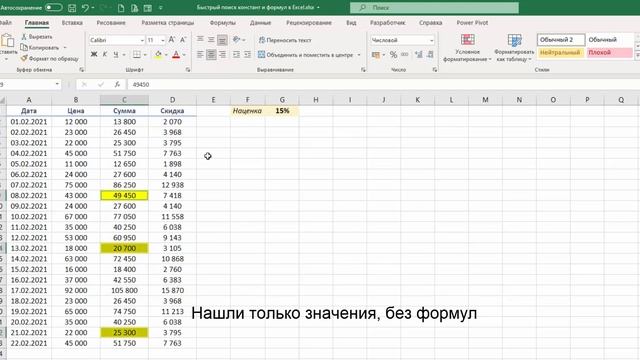Image resolution: width=640 pixels, height=360 pixels.
Task: Open the Font group dialog launcher
Action: [188, 70]
